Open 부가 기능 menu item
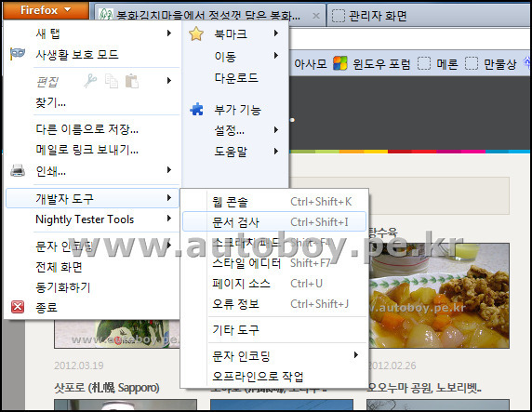Screen dimensions: 532x412 point(237,110)
